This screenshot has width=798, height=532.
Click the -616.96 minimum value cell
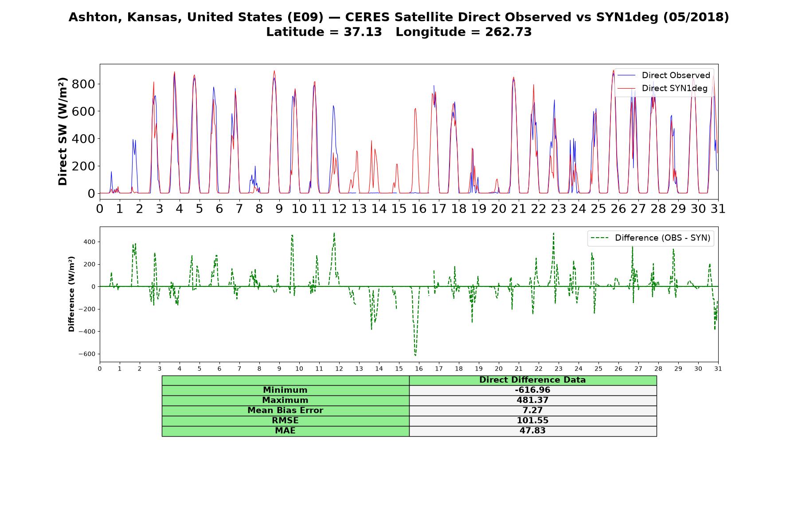(532, 390)
